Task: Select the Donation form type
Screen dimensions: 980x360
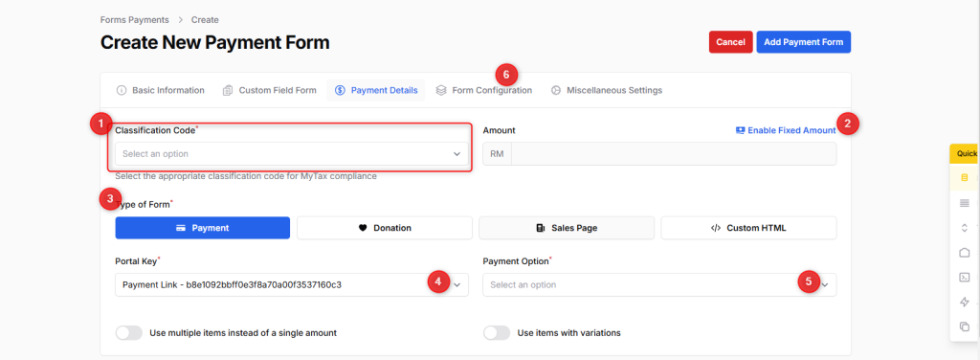Action: [385, 228]
